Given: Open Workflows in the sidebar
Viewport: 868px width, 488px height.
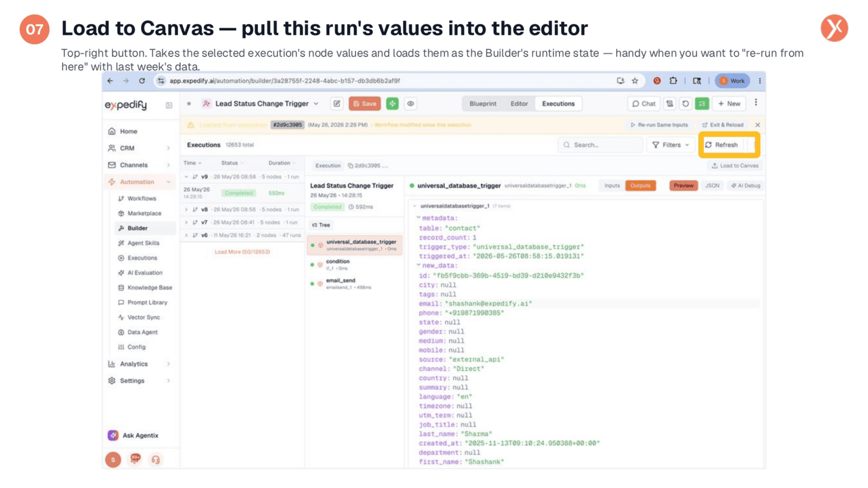Looking at the screenshot, I should tap(142, 198).
